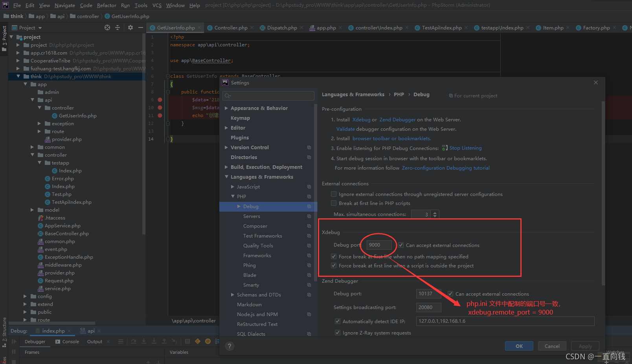
Task: Toggle Ignore external connections through unregistered servers
Action: click(x=334, y=194)
